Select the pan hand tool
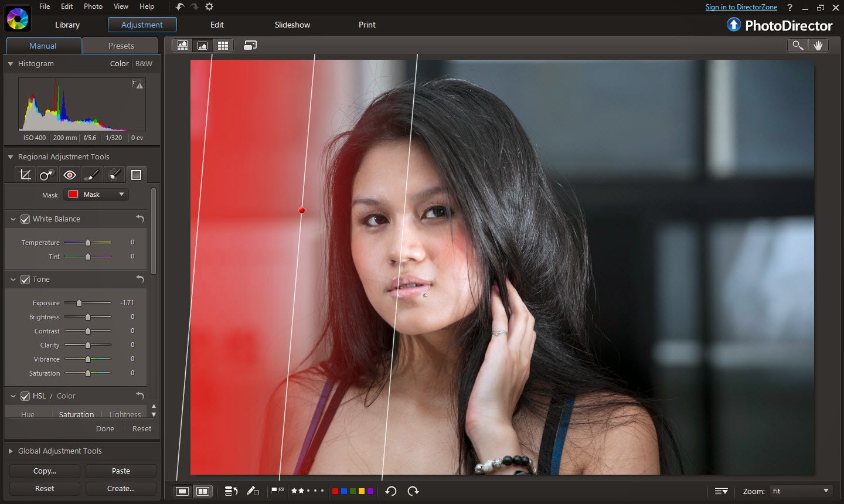844x504 pixels. pyautogui.click(x=818, y=45)
